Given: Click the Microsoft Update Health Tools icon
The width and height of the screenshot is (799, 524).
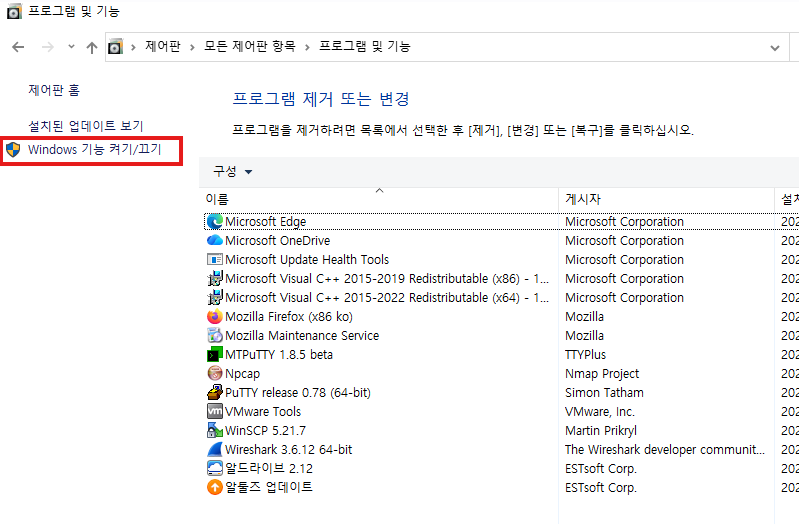Looking at the screenshot, I should click(x=215, y=259).
